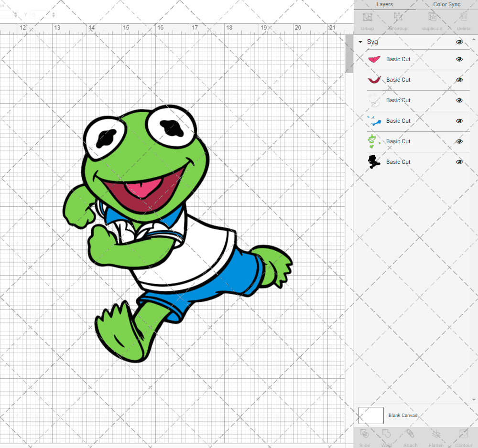Screen dimensions: 478x448
Task: Click the Slice tool icon
Action: [364, 434]
